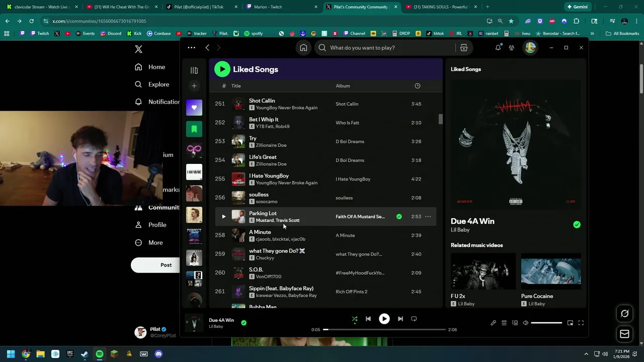Open Spotify Friend Activity icon
Screen dimensions: 644x362
(512, 47)
